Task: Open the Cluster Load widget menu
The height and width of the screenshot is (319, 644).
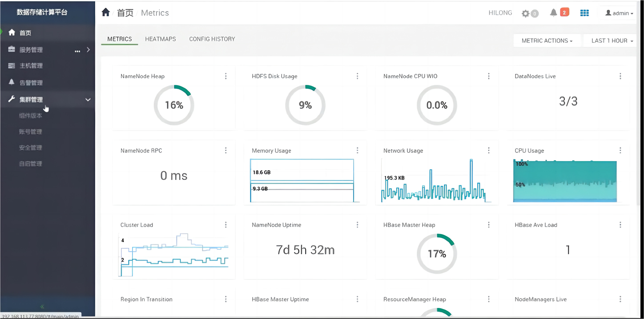Action: pos(226,225)
